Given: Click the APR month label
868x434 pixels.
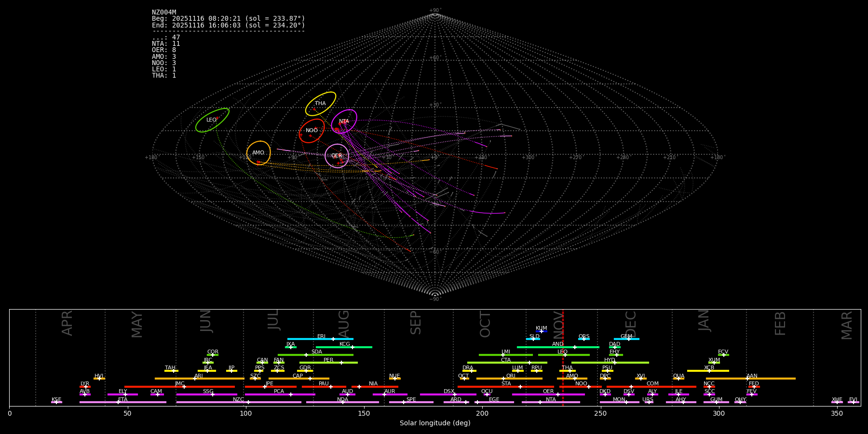Looking at the screenshot, I should tap(68, 323).
